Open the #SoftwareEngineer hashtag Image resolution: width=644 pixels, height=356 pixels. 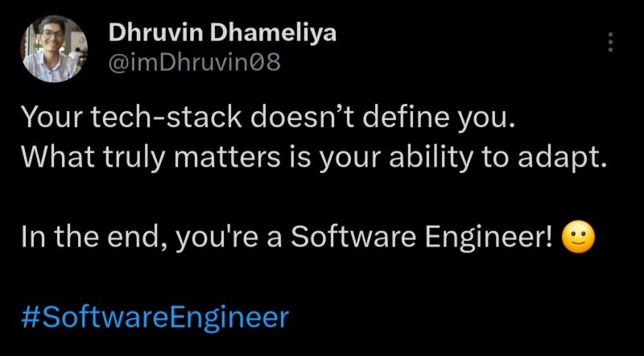(153, 315)
